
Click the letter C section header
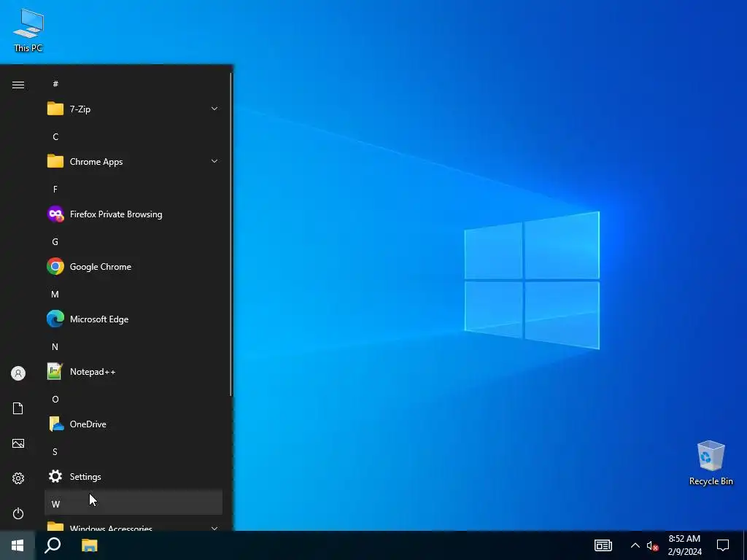coord(133,136)
